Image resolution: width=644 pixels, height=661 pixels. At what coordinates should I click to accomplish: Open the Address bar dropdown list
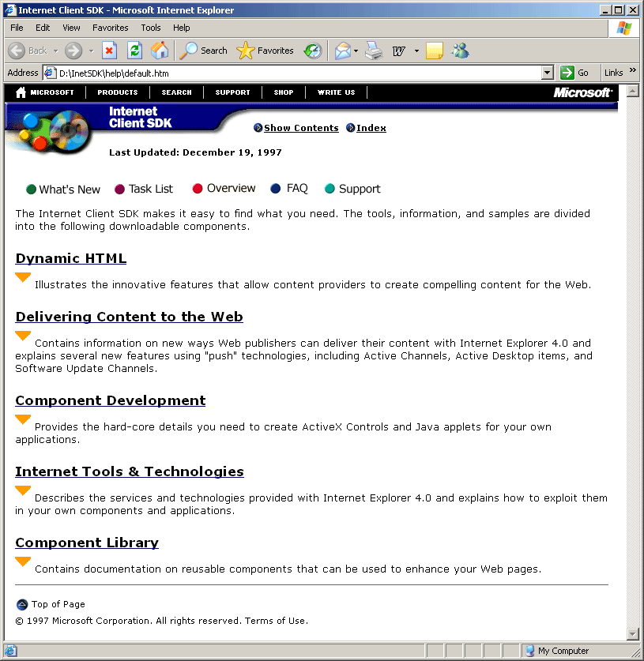tap(547, 73)
